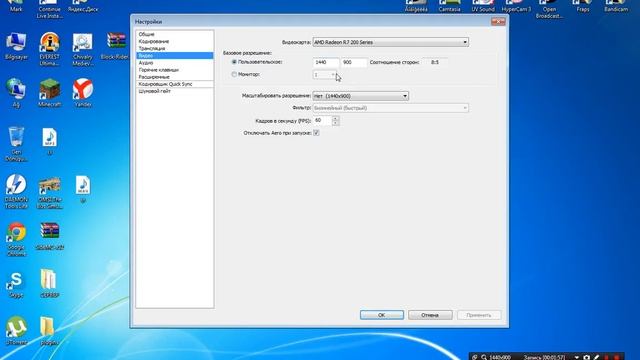Launch Fraps from the desktop

(583, 6)
